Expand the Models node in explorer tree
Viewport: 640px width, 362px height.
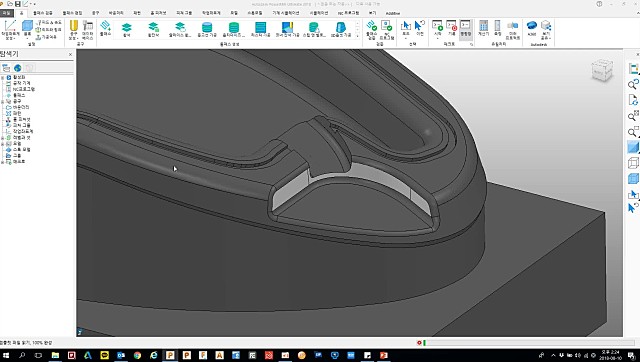(x=3, y=144)
